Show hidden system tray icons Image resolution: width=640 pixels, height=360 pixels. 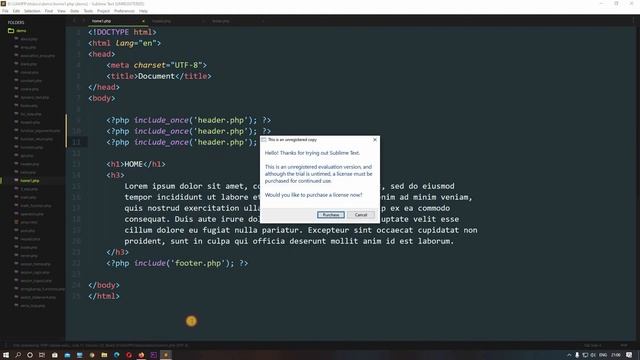tap(569, 355)
